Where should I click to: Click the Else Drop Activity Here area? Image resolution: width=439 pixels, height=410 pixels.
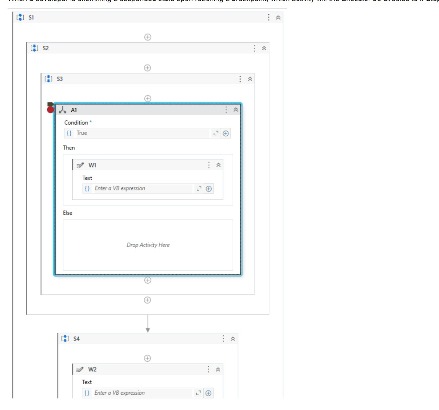tap(148, 245)
